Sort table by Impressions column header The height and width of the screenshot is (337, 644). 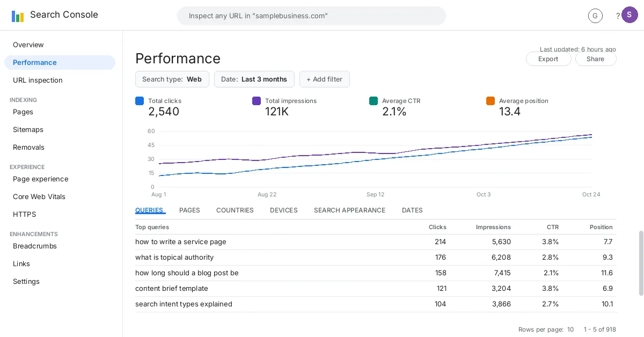tap(493, 227)
